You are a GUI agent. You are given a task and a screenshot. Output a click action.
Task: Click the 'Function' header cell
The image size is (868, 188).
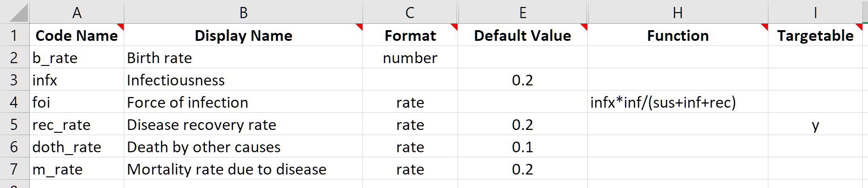[678, 35]
